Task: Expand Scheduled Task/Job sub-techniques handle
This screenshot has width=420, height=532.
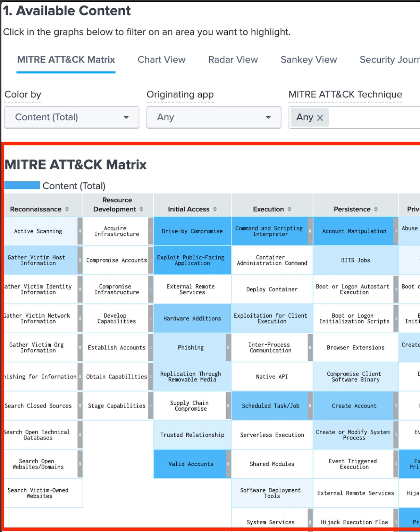Action: pos(310,406)
